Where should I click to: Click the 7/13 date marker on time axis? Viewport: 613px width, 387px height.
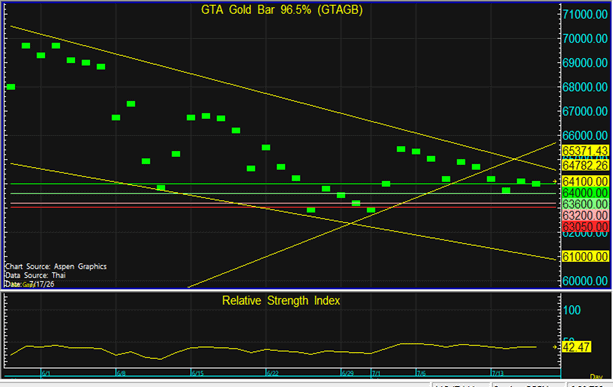497,373
